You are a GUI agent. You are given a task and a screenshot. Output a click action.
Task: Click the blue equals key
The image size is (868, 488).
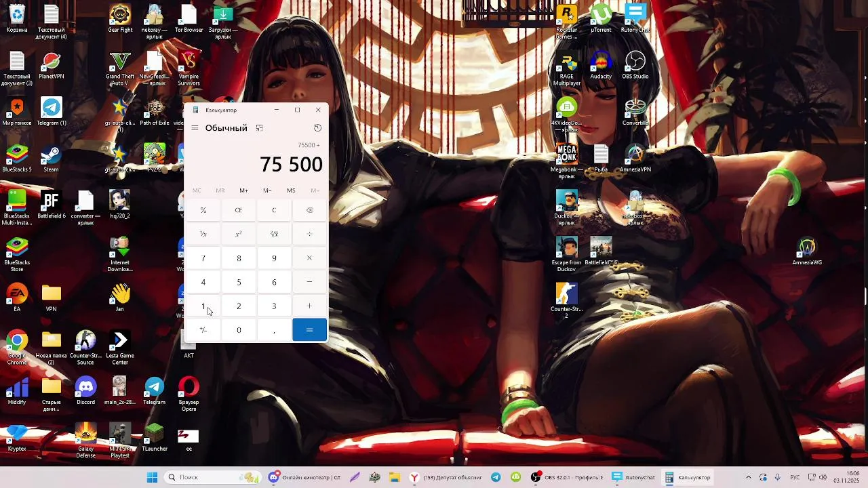[x=309, y=329]
